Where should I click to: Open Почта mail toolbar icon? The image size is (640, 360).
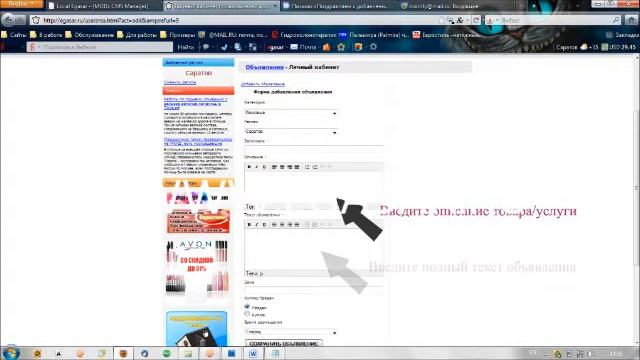pyautogui.click(x=303, y=47)
